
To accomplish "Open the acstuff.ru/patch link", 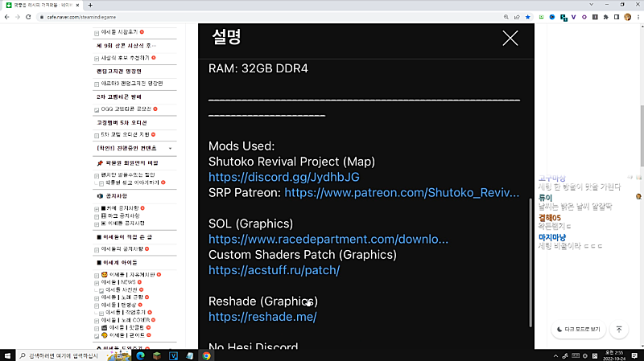I will pos(274,270).
